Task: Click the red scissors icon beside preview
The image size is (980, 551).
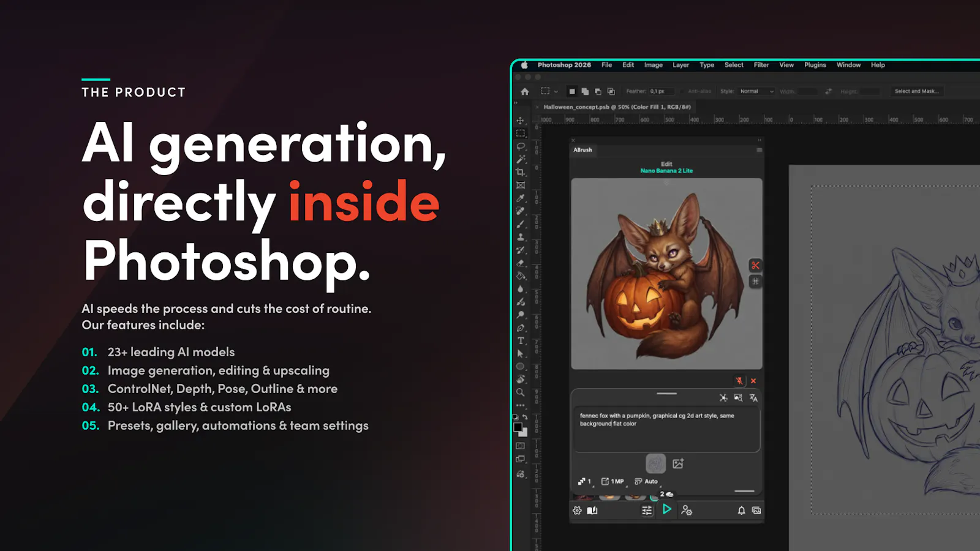Action: [755, 265]
